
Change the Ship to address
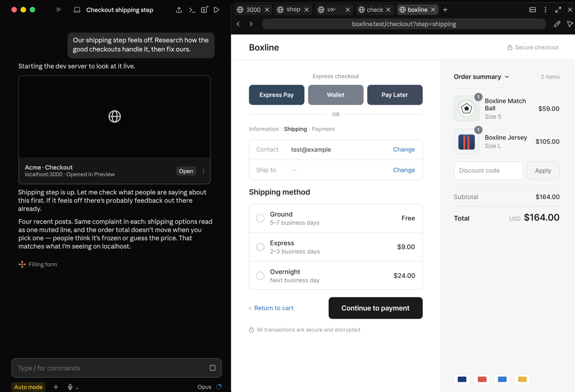pos(404,170)
